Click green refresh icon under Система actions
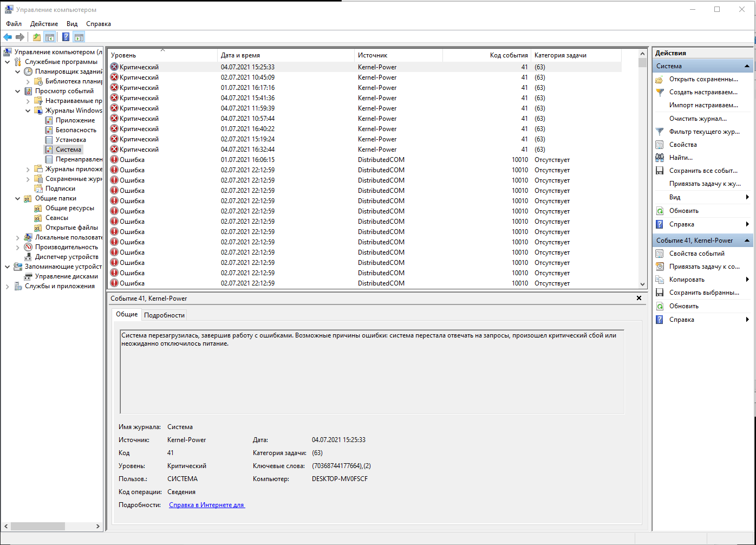Image resolution: width=756 pixels, height=545 pixels. pyautogui.click(x=660, y=211)
